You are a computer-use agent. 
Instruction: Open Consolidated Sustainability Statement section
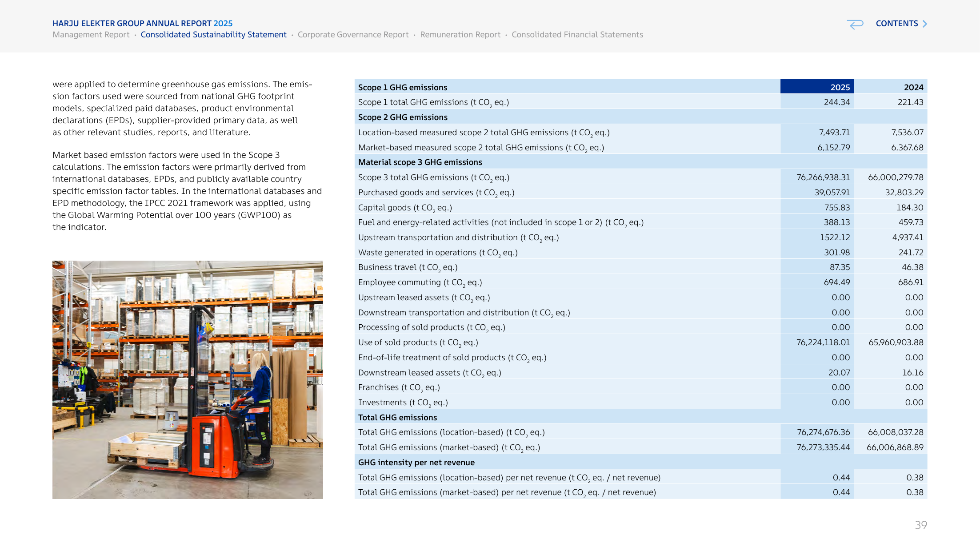point(213,35)
